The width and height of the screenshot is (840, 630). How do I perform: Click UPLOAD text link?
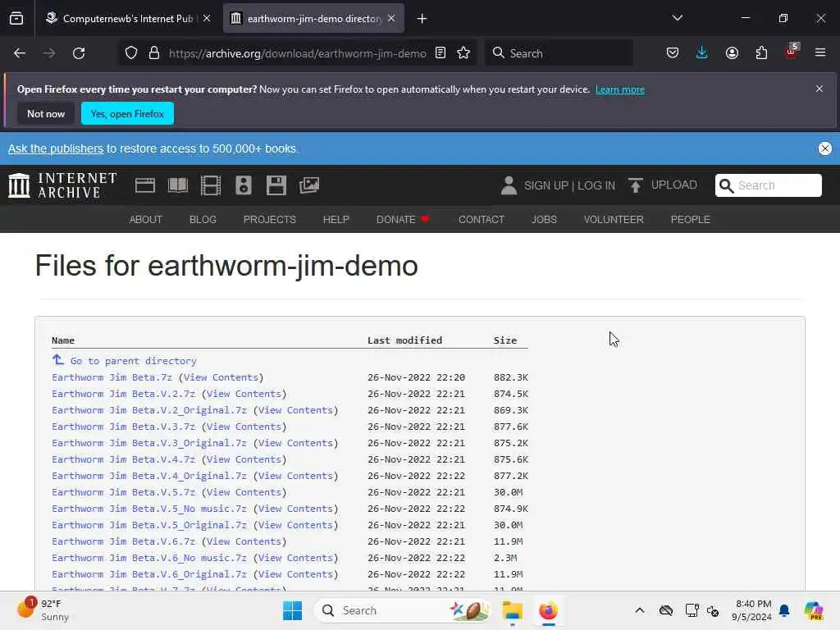[x=674, y=185]
